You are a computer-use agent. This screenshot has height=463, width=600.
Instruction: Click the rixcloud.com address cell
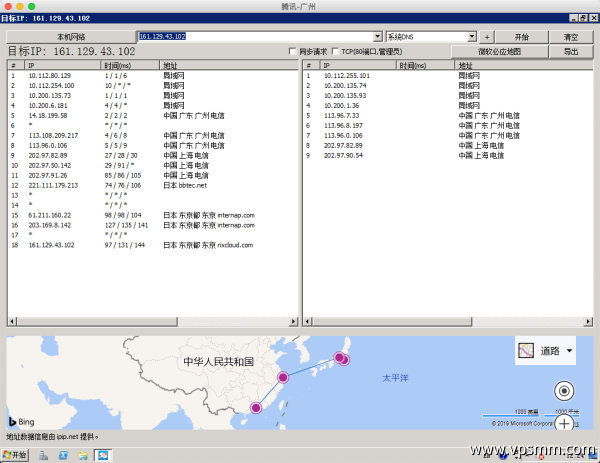click(x=208, y=245)
